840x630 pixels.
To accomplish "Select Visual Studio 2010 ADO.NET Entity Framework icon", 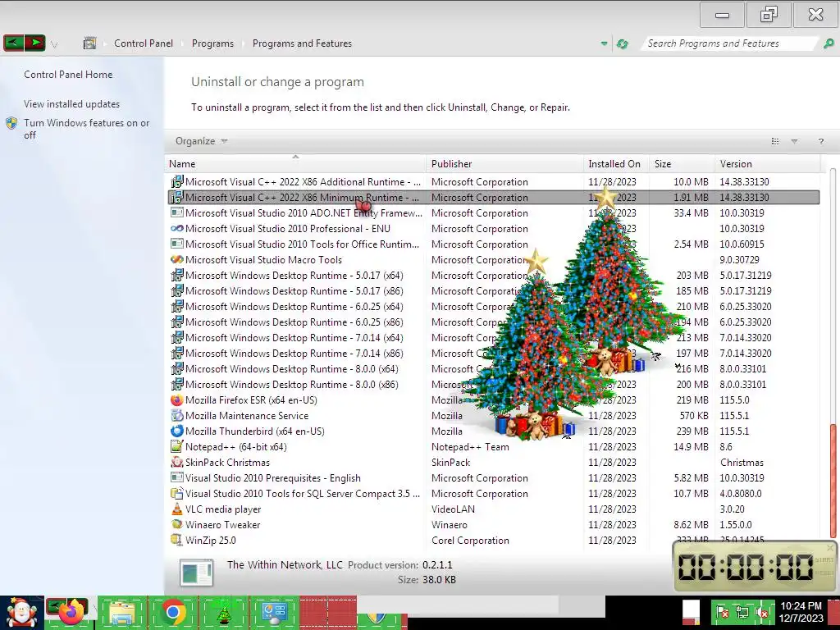I will coord(177,212).
